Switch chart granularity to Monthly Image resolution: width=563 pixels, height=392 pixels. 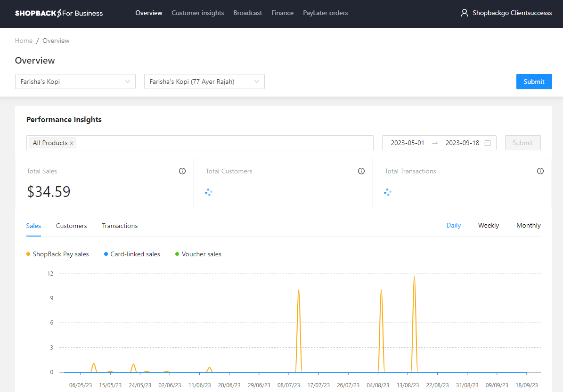(528, 225)
